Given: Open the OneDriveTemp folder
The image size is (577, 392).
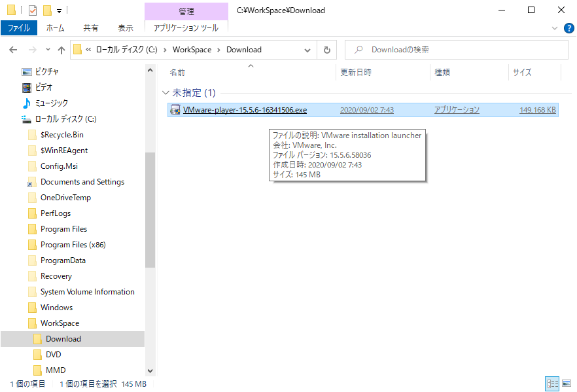Looking at the screenshot, I should 65,198.
